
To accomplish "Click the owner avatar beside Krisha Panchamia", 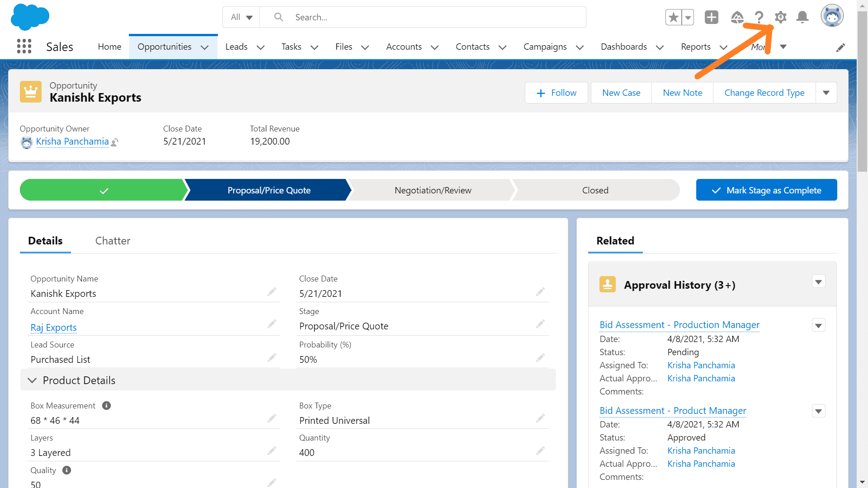I will click(27, 142).
